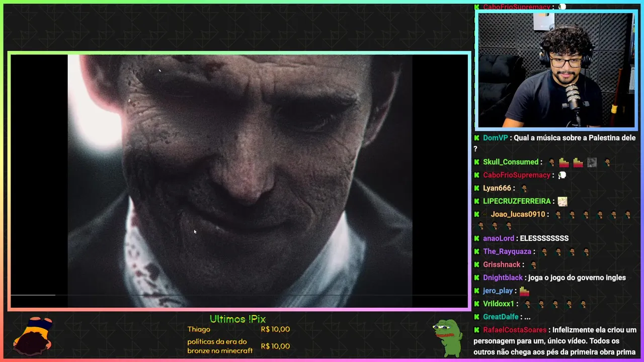Screen dimensions: 644x362
Task: Click the message starting "Infelizmente ela criou um"
Action: point(555,341)
